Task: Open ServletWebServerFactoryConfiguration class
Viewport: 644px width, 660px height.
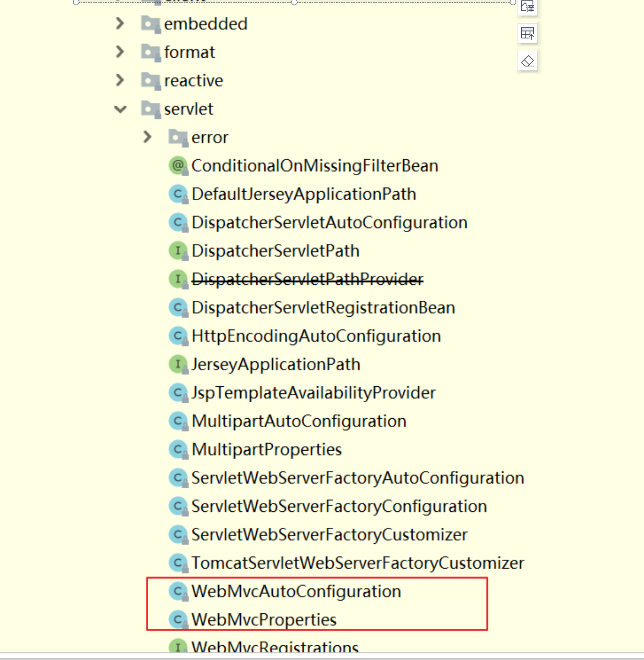Action: [x=339, y=506]
